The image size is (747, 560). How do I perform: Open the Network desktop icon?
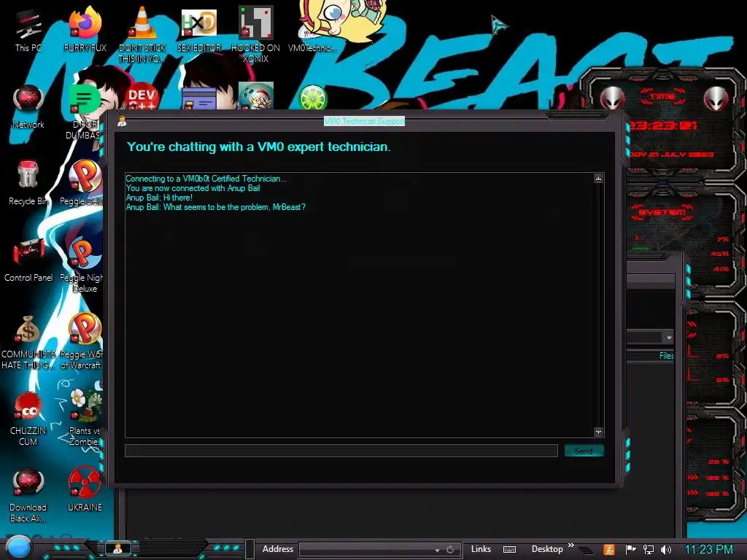28,106
